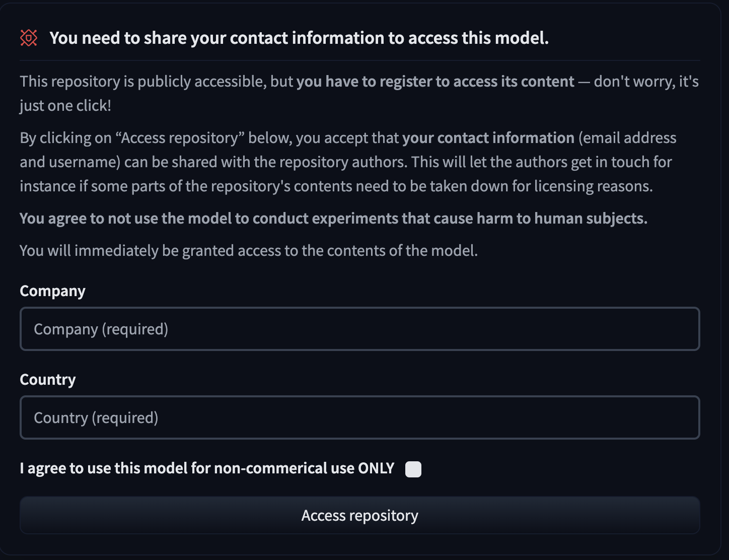Click the 'immediately be granted access' sentence

(249, 250)
